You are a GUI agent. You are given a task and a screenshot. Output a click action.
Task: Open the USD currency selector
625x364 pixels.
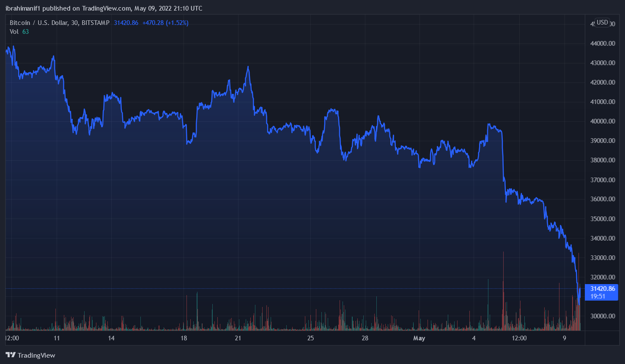pyautogui.click(x=602, y=22)
